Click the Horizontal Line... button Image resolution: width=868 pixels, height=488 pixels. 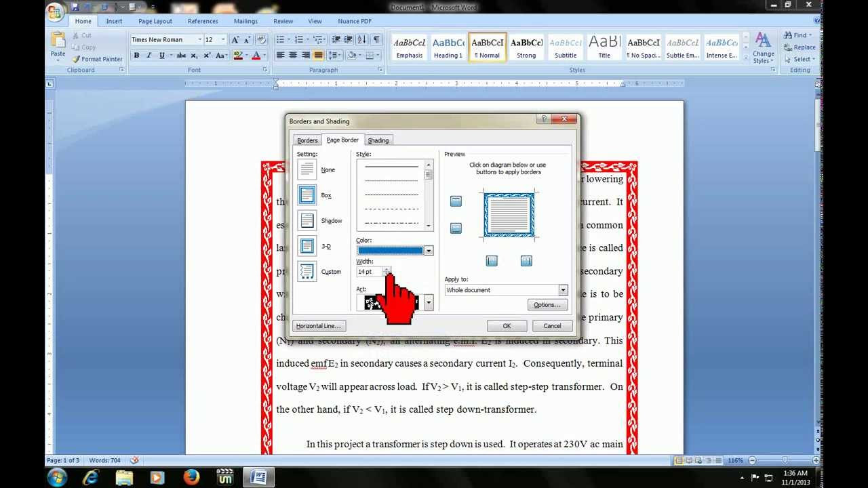[319, 326]
